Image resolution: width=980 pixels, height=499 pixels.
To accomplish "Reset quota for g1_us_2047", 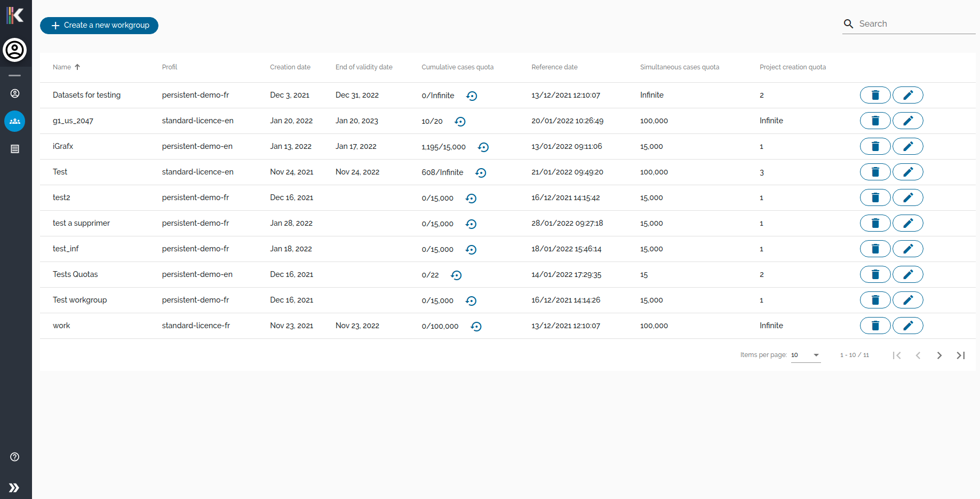I will click(460, 122).
